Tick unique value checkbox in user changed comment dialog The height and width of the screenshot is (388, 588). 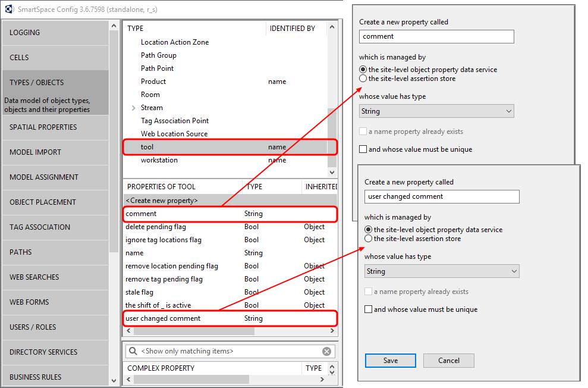coord(368,309)
